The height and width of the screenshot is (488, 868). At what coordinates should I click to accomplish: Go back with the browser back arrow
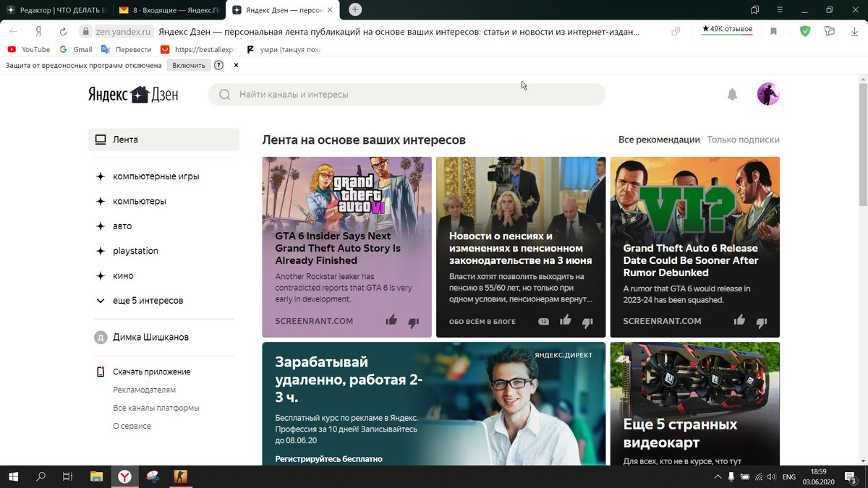click(x=13, y=32)
